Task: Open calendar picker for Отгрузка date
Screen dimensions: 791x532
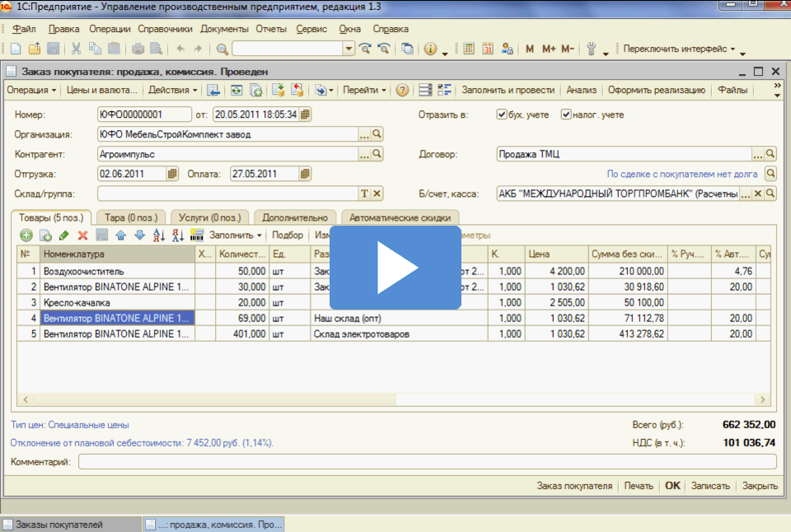Action: [172, 174]
